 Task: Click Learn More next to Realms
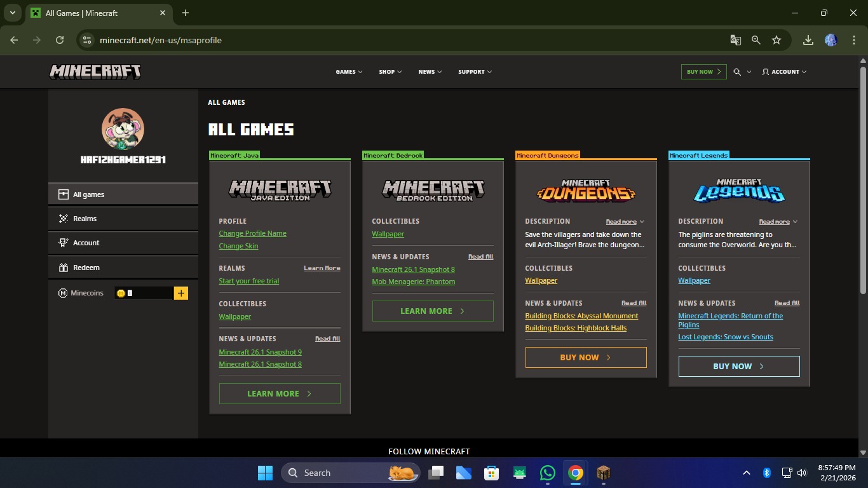tap(322, 268)
